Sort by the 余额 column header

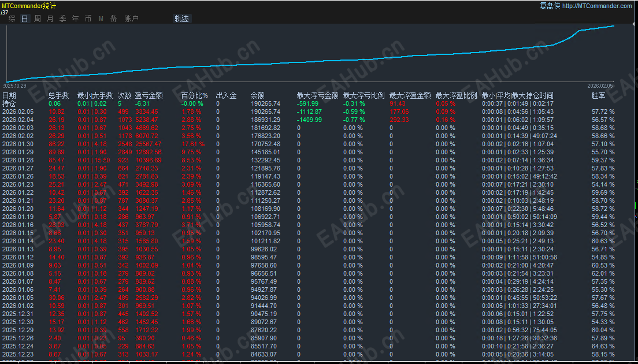coord(257,95)
